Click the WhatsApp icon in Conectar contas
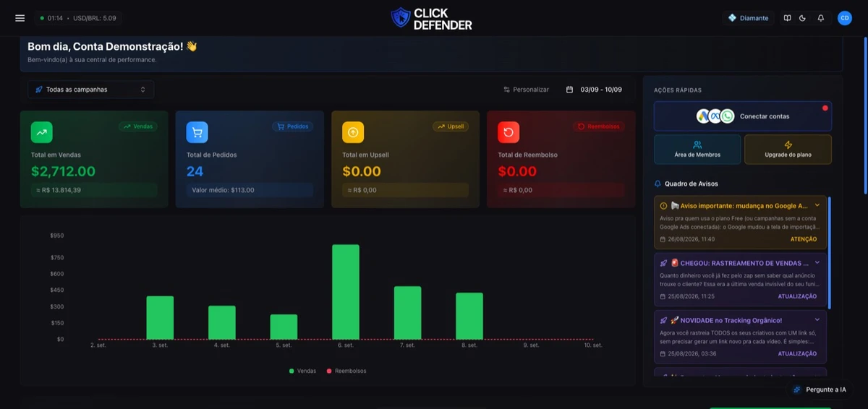The width and height of the screenshot is (868, 409). (x=727, y=116)
